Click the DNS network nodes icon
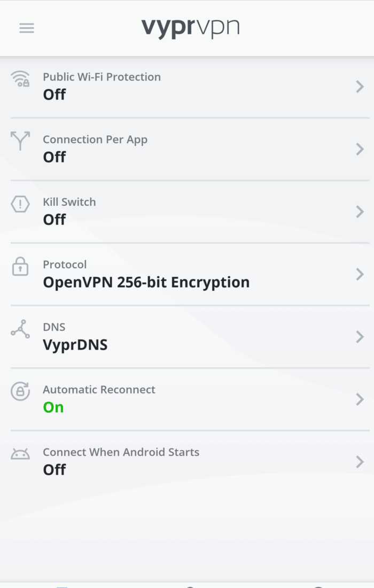Image resolution: width=374 pixels, height=588 pixels. (x=20, y=329)
